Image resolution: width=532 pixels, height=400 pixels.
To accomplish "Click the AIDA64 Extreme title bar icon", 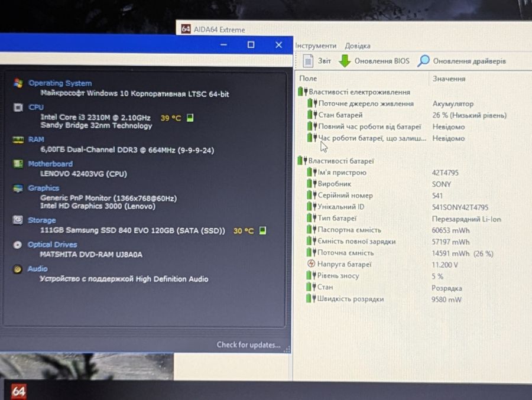I will click(x=186, y=28).
